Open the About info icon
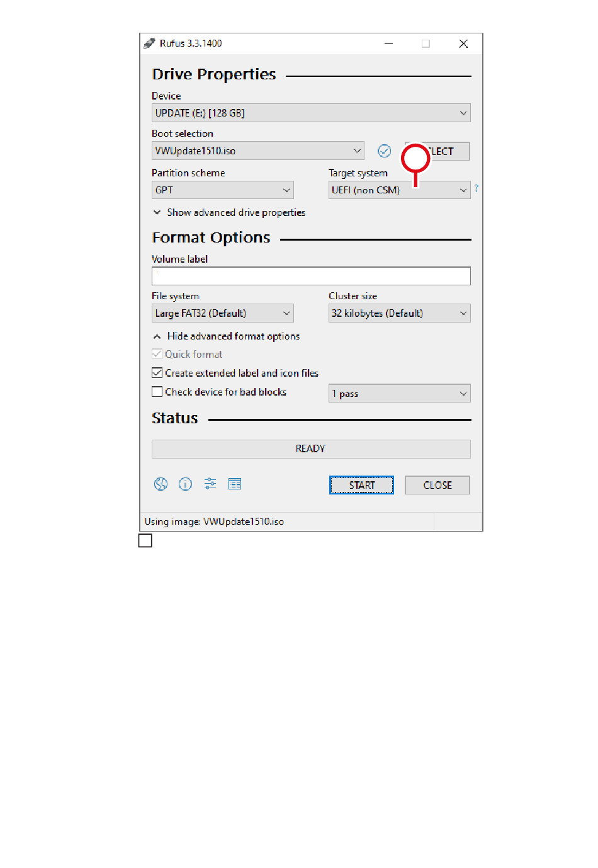This screenshot has height=868, width=598. 185,484
